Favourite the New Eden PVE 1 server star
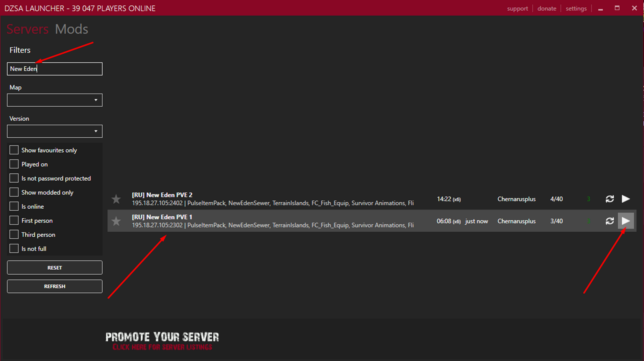Viewport: 644px width, 361px height. point(116,221)
